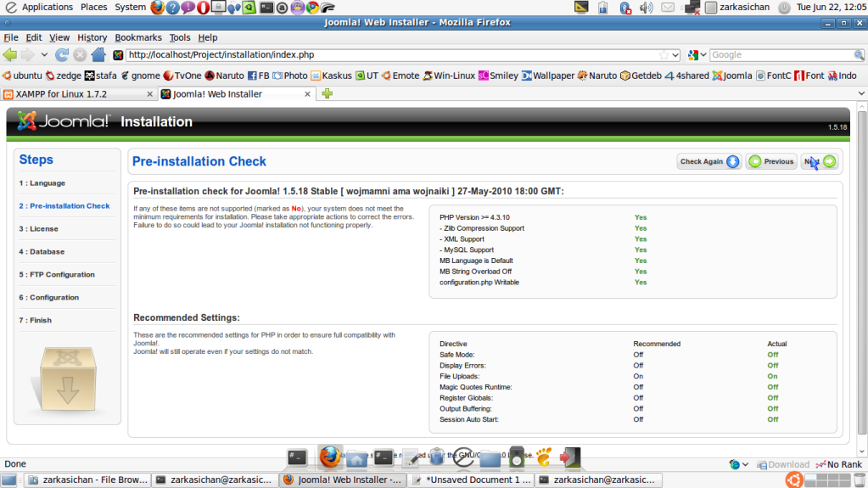868x488 pixels.
Task: Launch Opera from the top panel
Action: click(x=203, y=7)
